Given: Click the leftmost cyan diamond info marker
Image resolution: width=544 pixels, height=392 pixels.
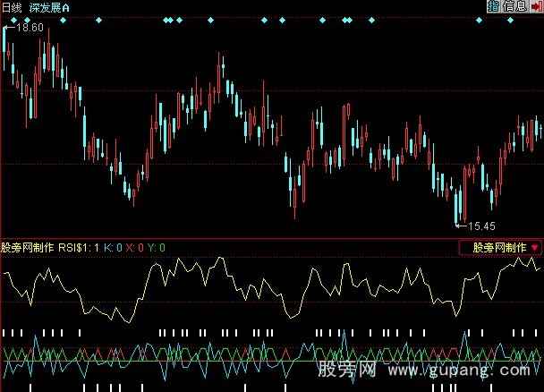Looking at the screenshot, I should coord(14,20).
